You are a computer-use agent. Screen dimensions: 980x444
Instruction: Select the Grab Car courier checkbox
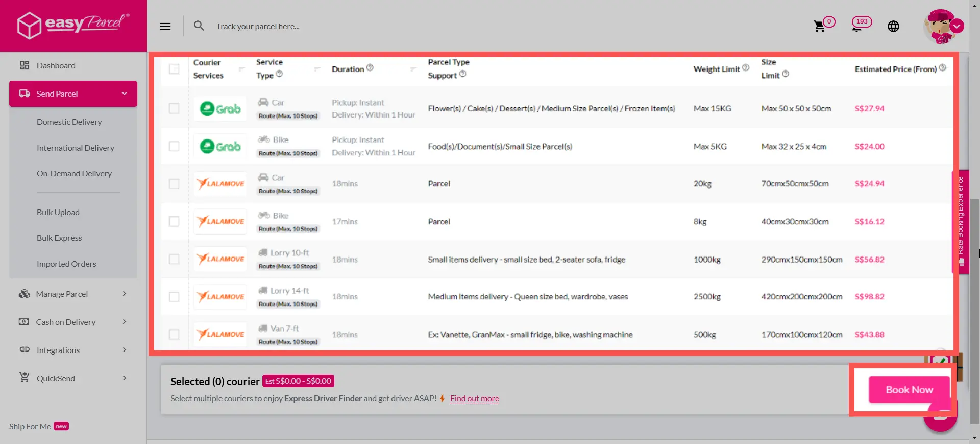(x=174, y=108)
